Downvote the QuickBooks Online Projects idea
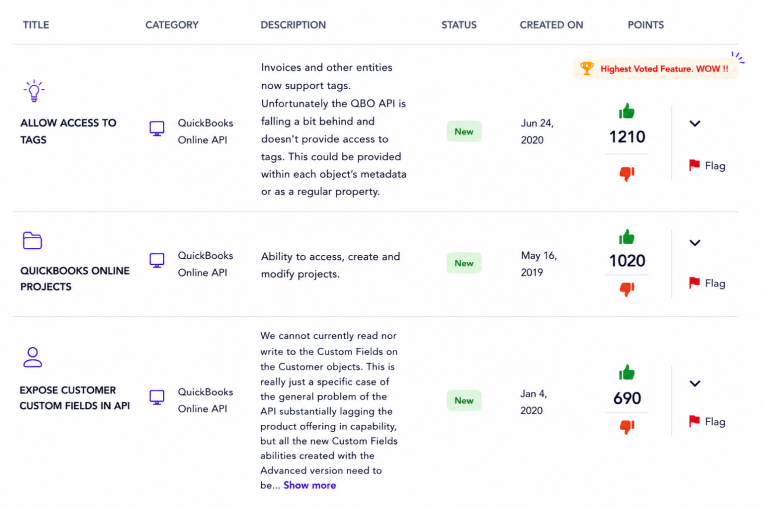Viewport: 763px width, 509px height. tap(627, 289)
